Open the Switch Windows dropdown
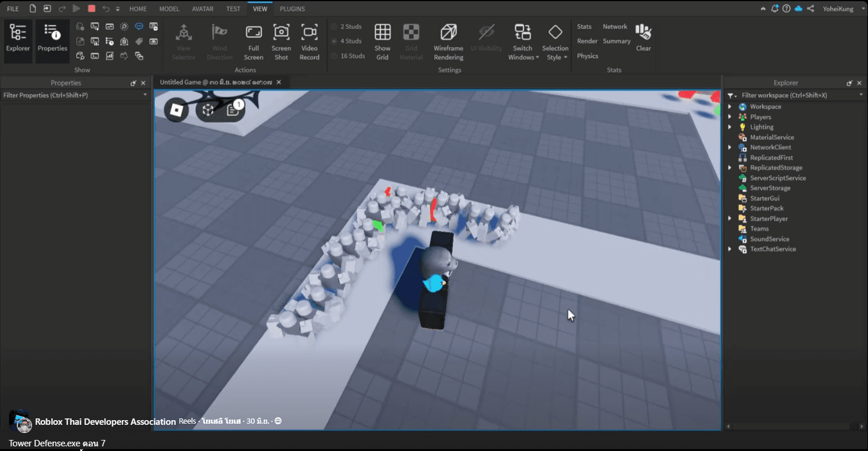Screen dimensions: 868x451 click(523, 42)
